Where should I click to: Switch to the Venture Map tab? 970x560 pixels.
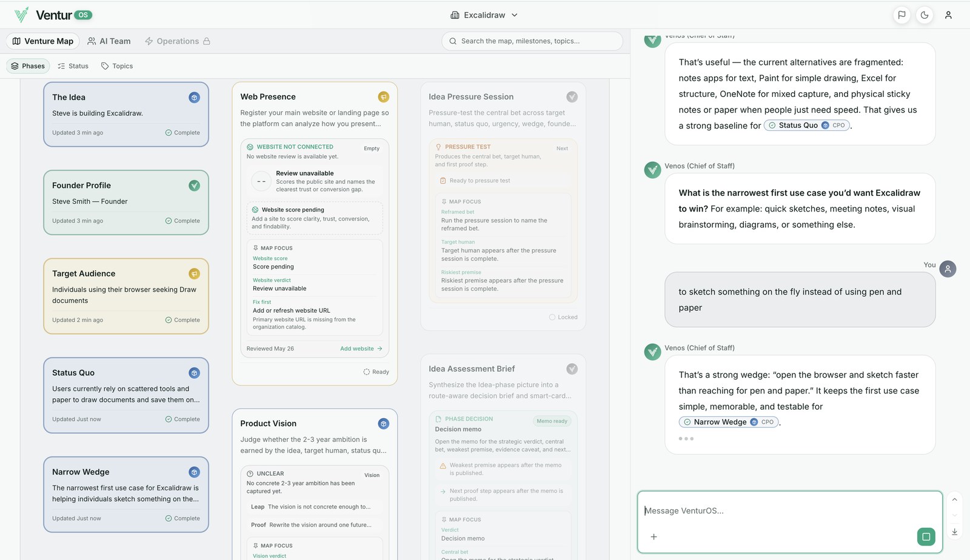(43, 41)
